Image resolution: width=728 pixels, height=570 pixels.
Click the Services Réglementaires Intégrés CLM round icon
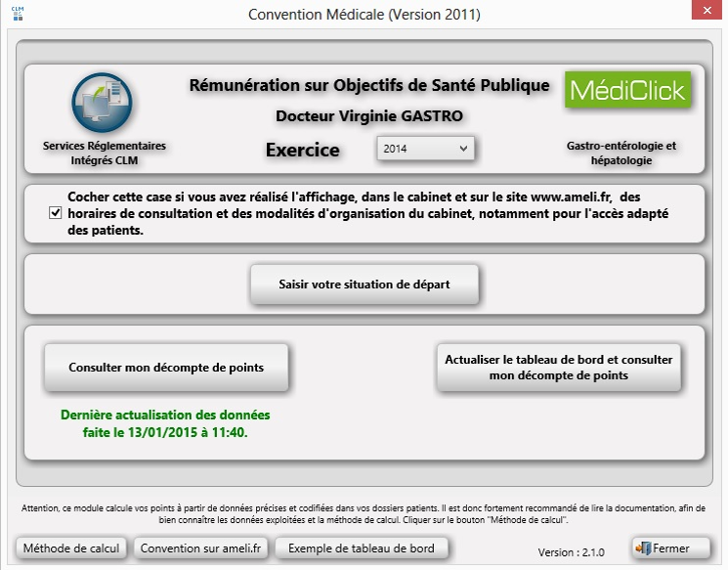coord(103,103)
